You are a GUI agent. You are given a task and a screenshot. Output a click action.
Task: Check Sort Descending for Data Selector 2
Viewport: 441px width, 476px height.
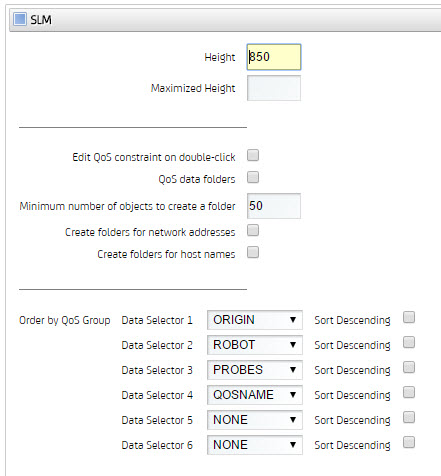(409, 342)
